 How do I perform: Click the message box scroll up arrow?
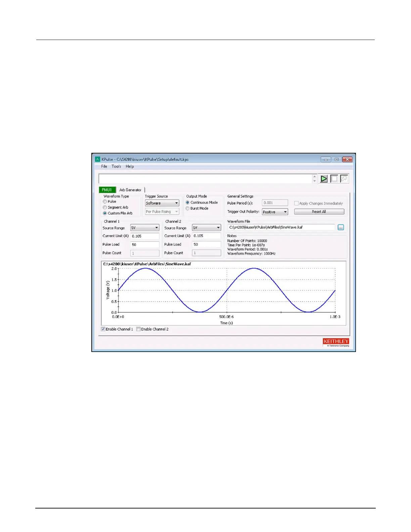(315, 176)
